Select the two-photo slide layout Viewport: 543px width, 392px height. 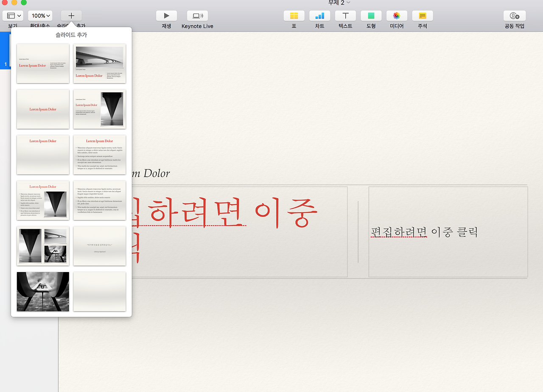tap(42, 246)
